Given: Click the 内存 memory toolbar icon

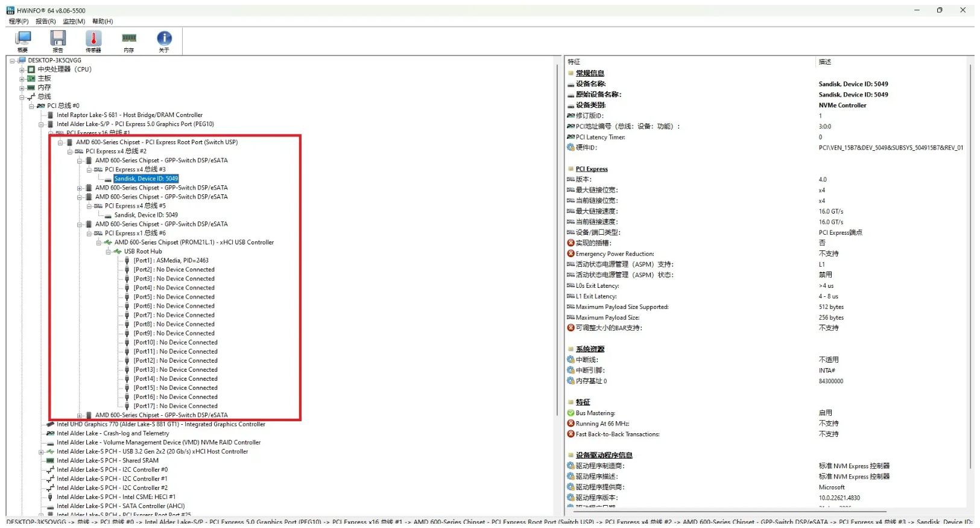Looking at the screenshot, I should 129,39.
